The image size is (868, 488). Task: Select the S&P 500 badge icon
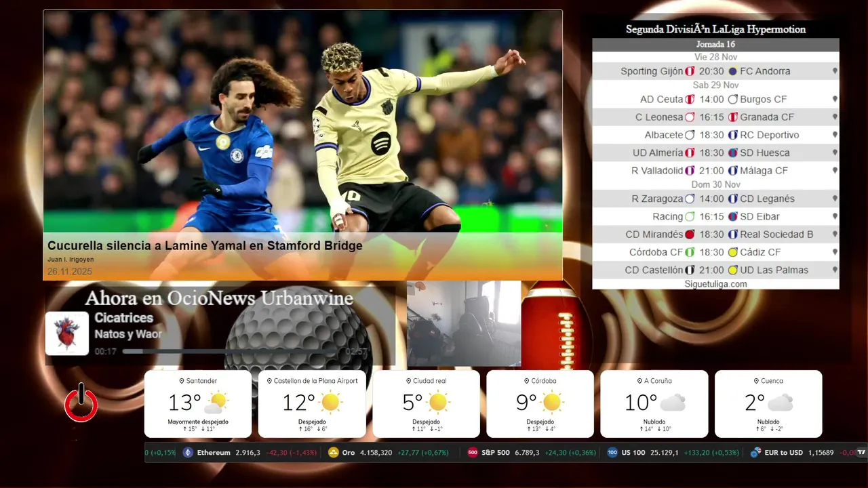point(473,453)
